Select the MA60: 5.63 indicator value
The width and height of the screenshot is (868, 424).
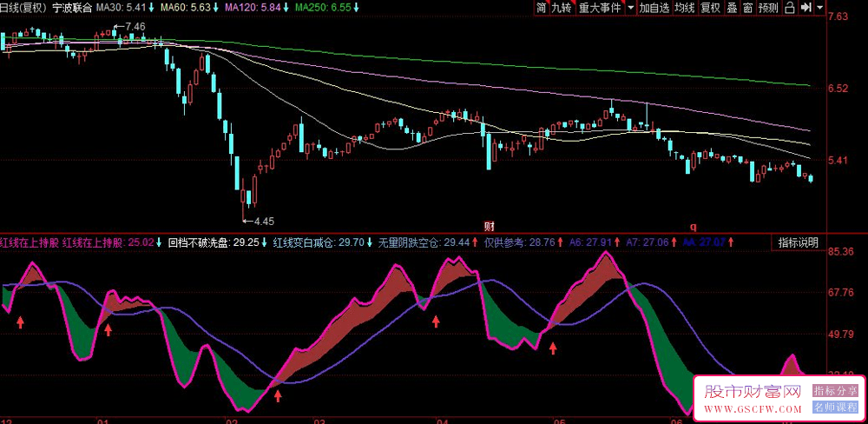point(186,8)
